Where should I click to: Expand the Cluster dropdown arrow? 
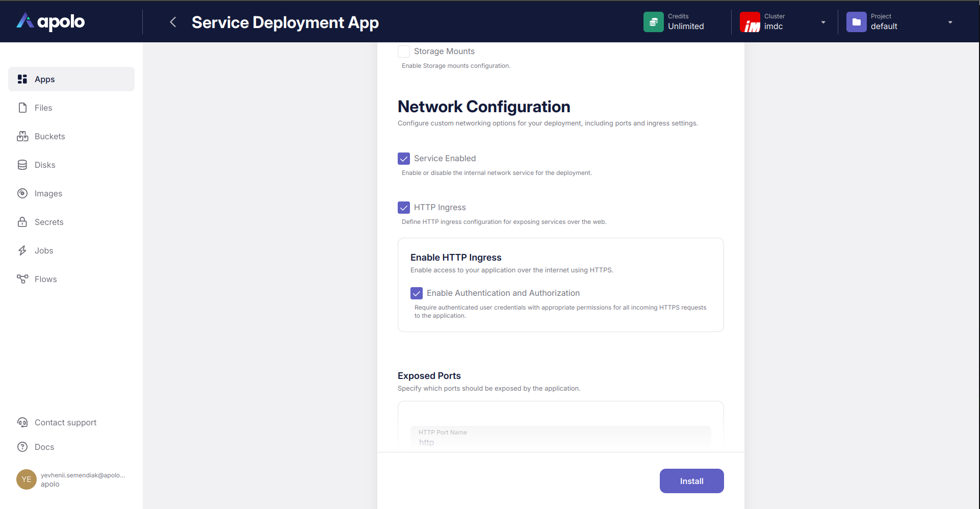[x=823, y=22]
